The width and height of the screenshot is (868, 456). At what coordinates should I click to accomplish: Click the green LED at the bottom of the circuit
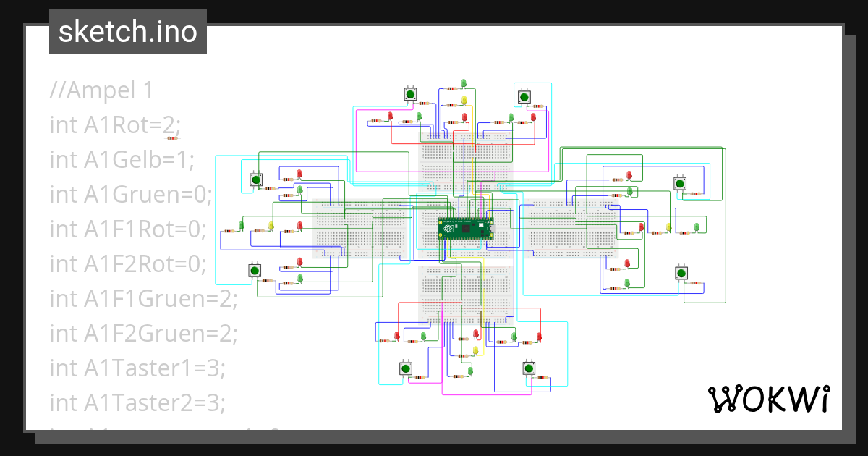point(470,370)
